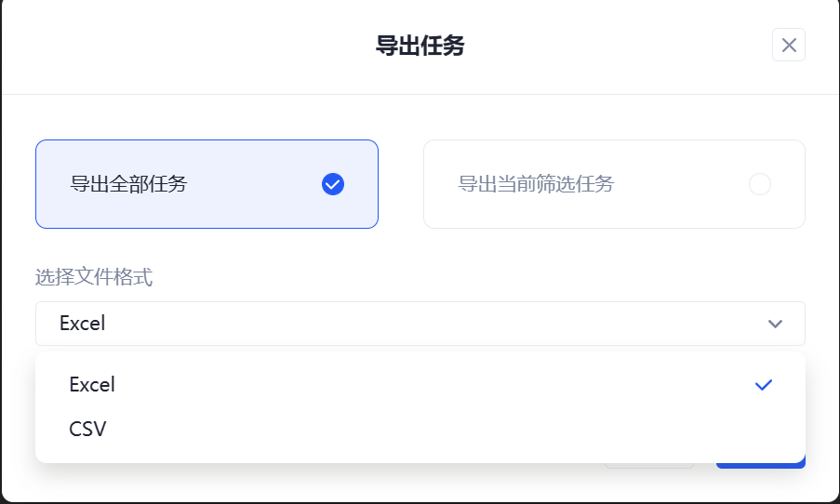Click blue checkmark circle on 导出全部任务

[333, 184]
